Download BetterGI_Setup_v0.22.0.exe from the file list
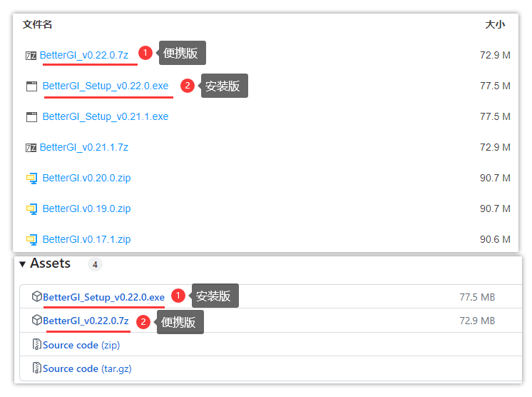This screenshot has width=532, height=397. point(106,86)
